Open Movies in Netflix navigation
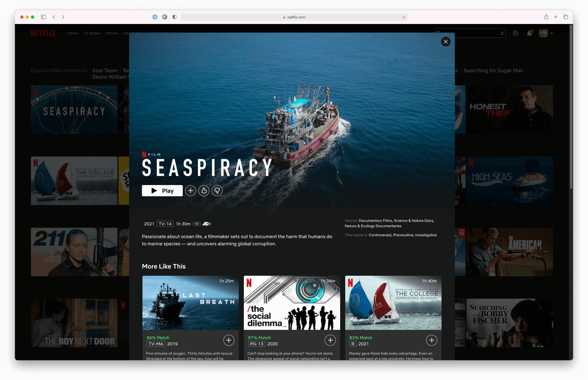 tap(112, 33)
